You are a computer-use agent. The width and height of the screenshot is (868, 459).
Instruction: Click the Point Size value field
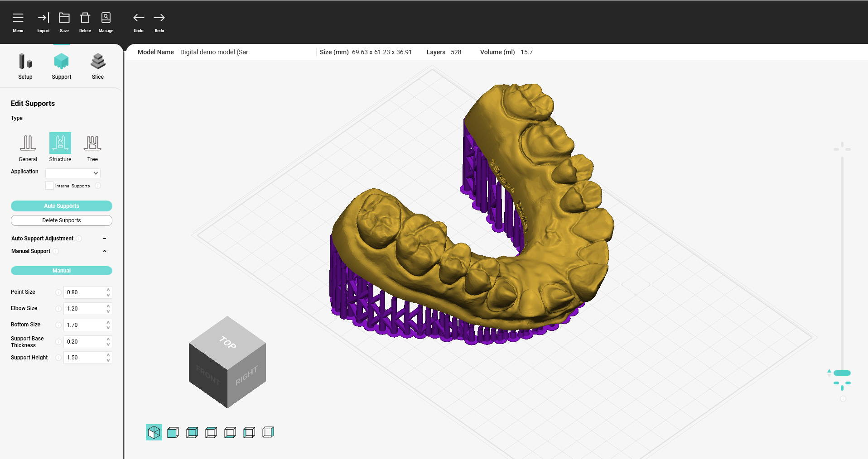pyautogui.click(x=84, y=292)
